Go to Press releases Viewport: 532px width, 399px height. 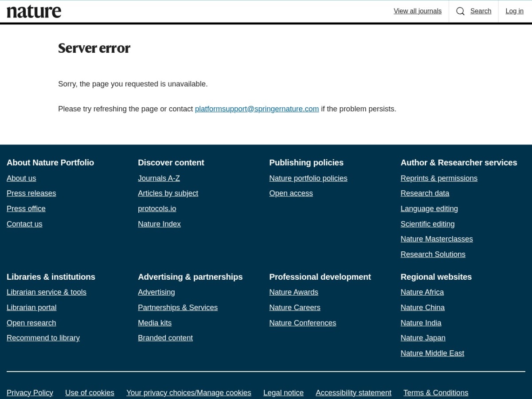[31, 193]
